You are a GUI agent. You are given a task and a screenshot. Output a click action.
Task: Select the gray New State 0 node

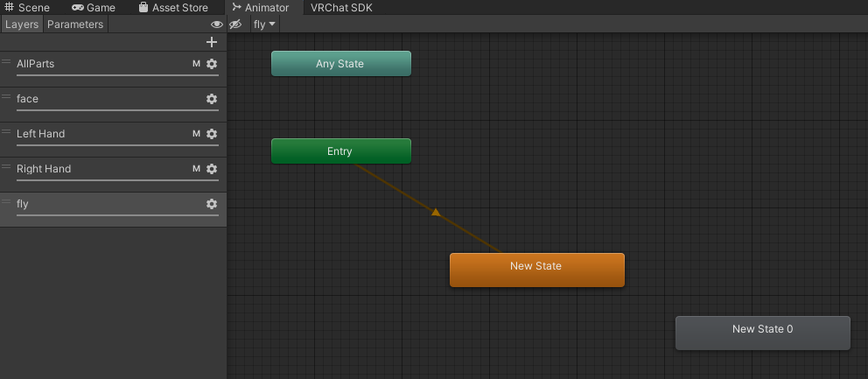(x=763, y=333)
